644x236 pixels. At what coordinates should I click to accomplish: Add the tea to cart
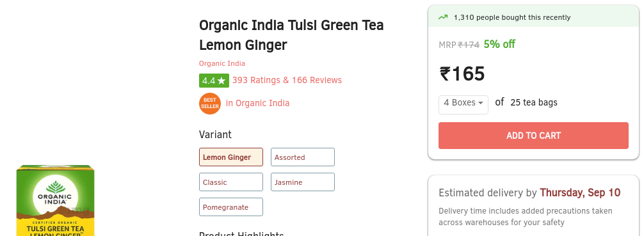[x=533, y=136]
